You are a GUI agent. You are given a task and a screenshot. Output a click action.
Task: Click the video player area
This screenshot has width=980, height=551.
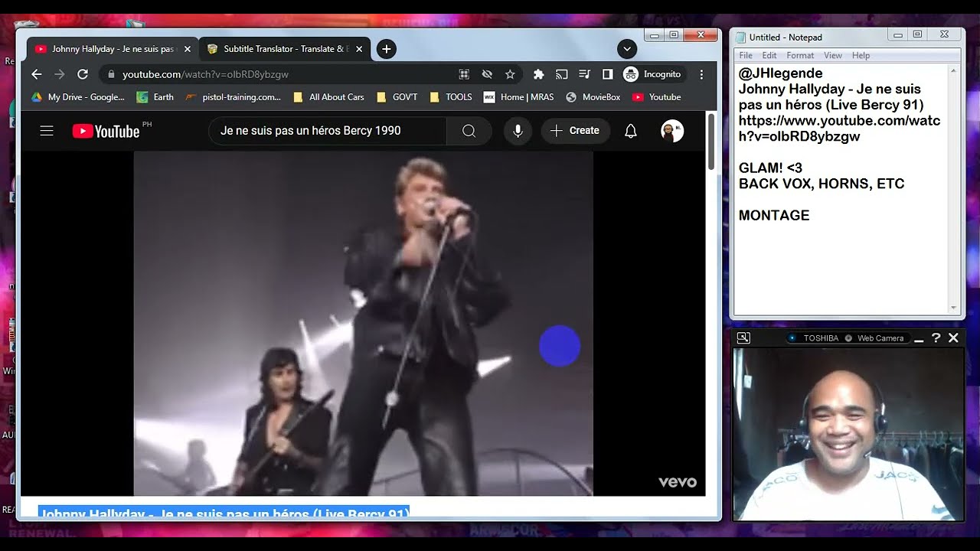[x=363, y=323]
